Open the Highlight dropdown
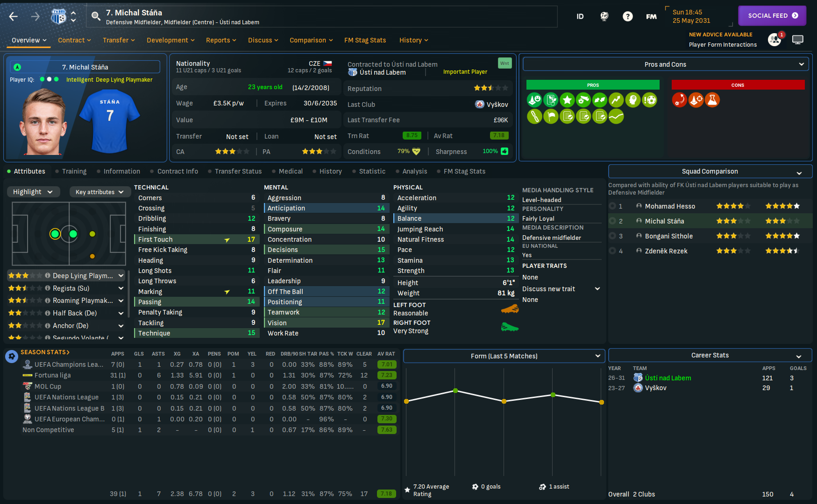The width and height of the screenshot is (817, 504). tap(33, 192)
